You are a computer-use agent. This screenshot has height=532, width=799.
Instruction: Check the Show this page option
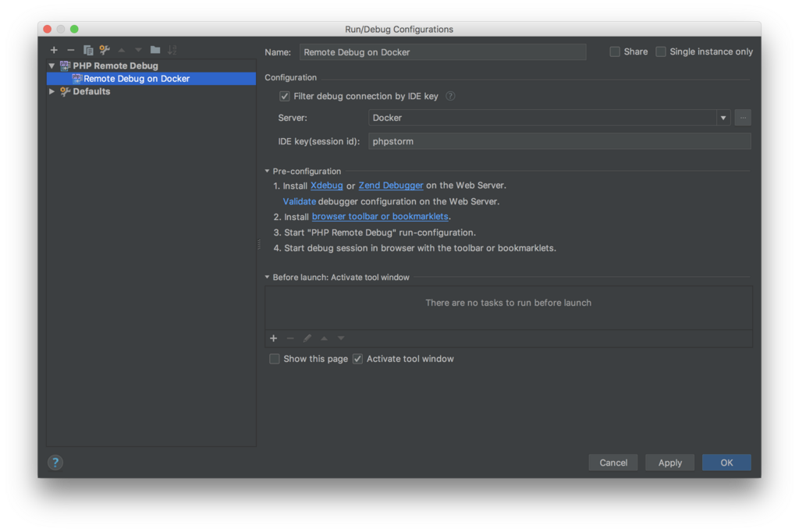coord(275,360)
